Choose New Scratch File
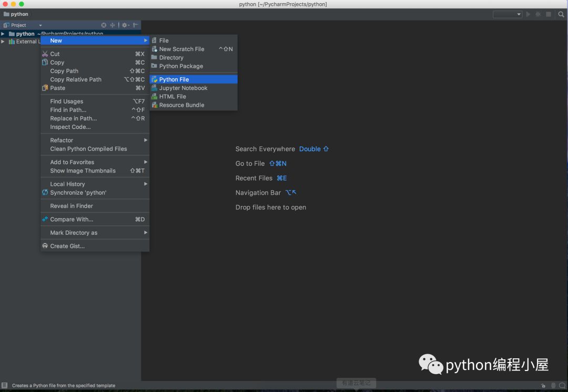Screen dimensions: 568x392 [194, 49]
